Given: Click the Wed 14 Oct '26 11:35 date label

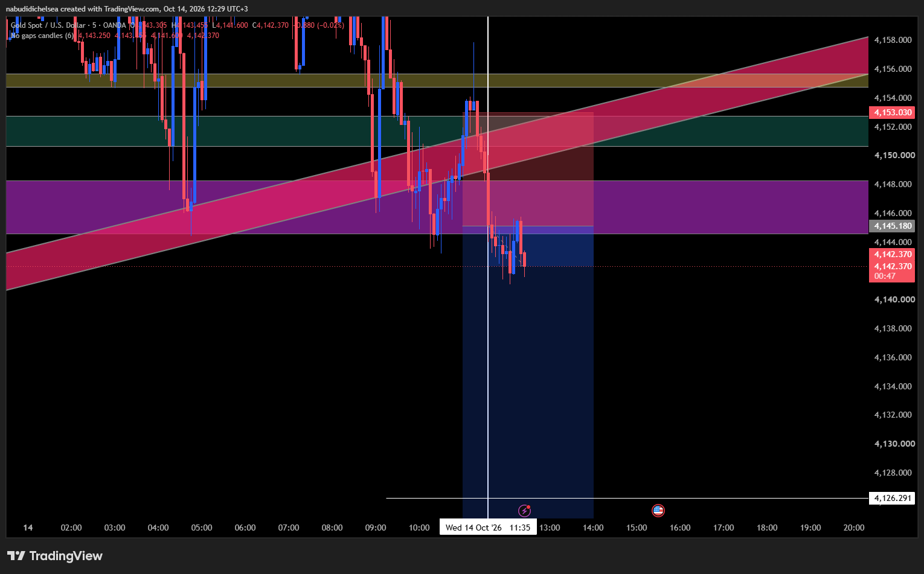Looking at the screenshot, I should tap(488, 528).
